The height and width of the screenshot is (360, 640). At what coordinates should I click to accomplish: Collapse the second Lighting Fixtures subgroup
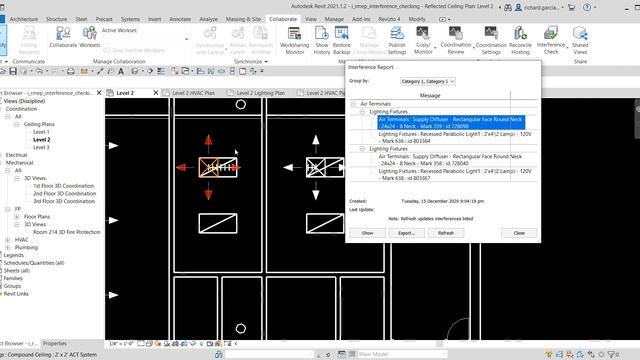[x=362, y=149]
